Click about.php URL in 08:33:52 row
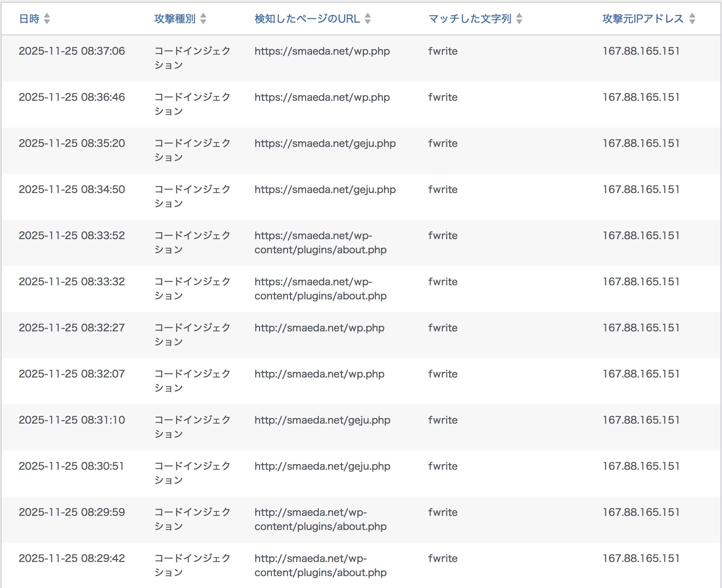The height and width of the screenshot is (588, 722). click(x=320, y=242)
